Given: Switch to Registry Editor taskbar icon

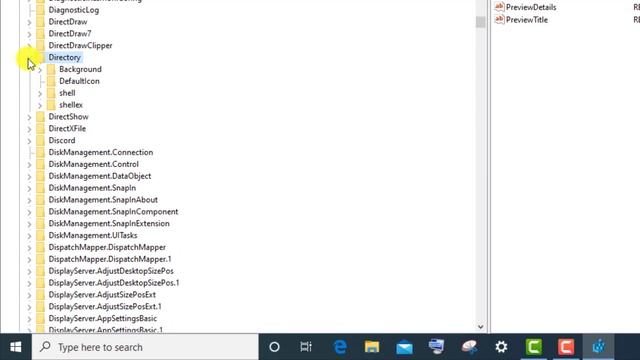Looking at the screenshot, I should point(598,347).
